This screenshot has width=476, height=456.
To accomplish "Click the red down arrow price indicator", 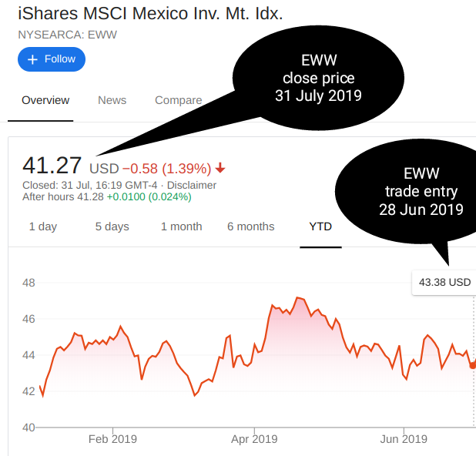I will [x=220, y=168].
